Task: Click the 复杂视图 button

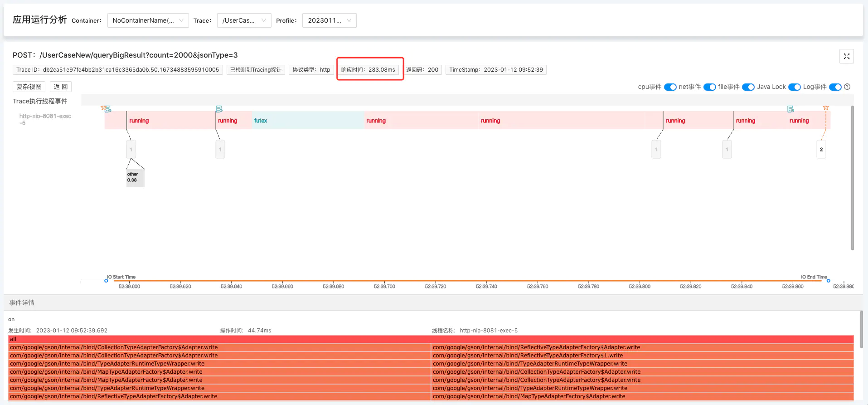Action: 29,87
